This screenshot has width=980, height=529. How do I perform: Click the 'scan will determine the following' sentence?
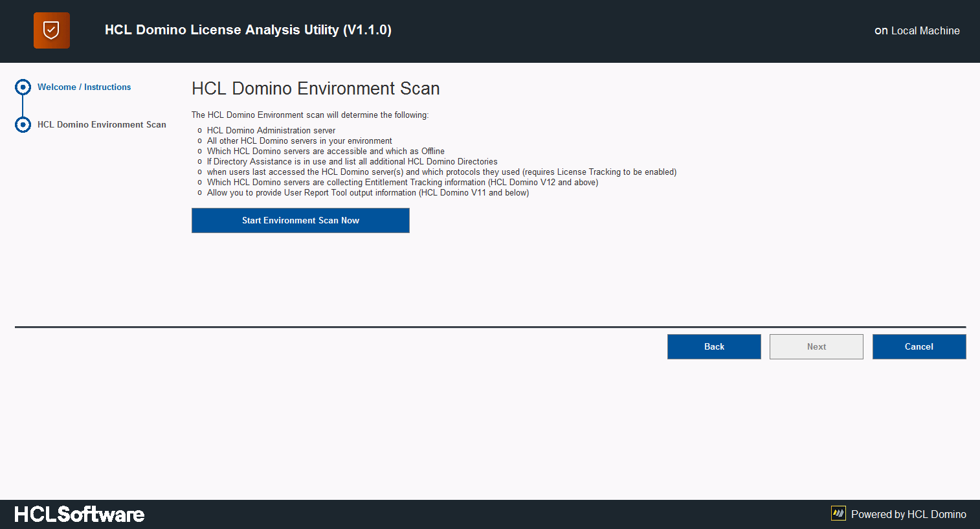[310, 115]
